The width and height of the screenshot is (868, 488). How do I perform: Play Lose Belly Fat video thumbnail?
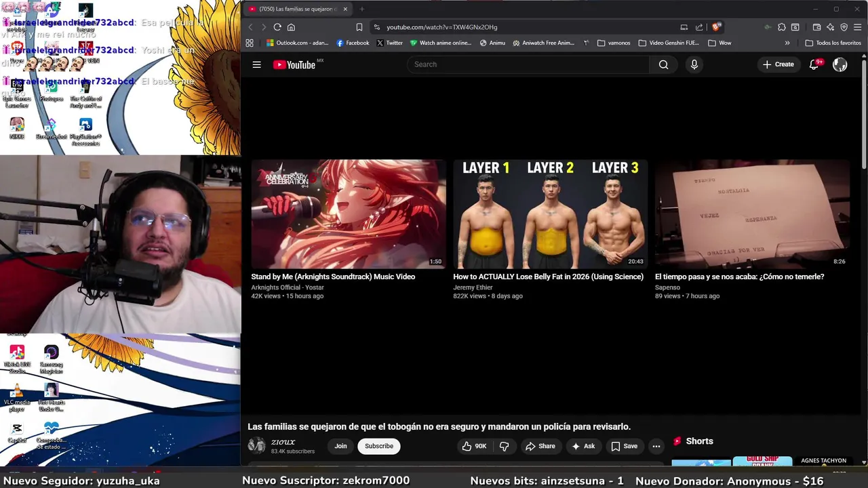[x=550, y=214]
